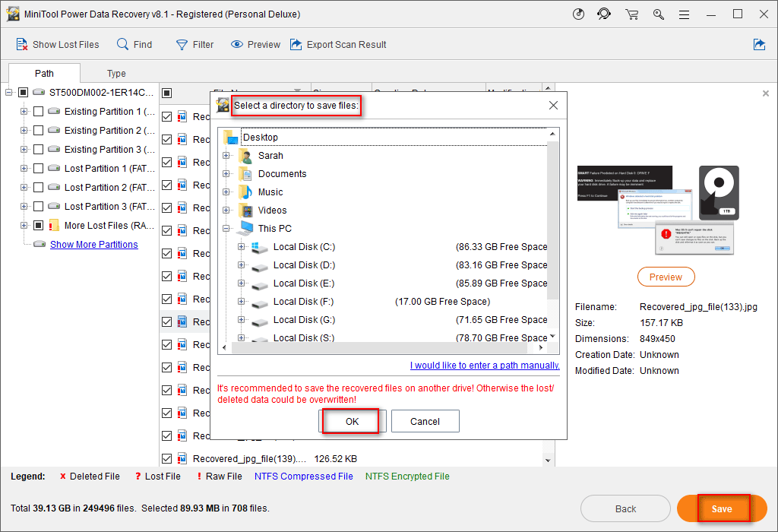The width and height of the screenshot is (778, 532).
Task: Select Recovered_jpg_file(139) file row
Action: point(353,458)
